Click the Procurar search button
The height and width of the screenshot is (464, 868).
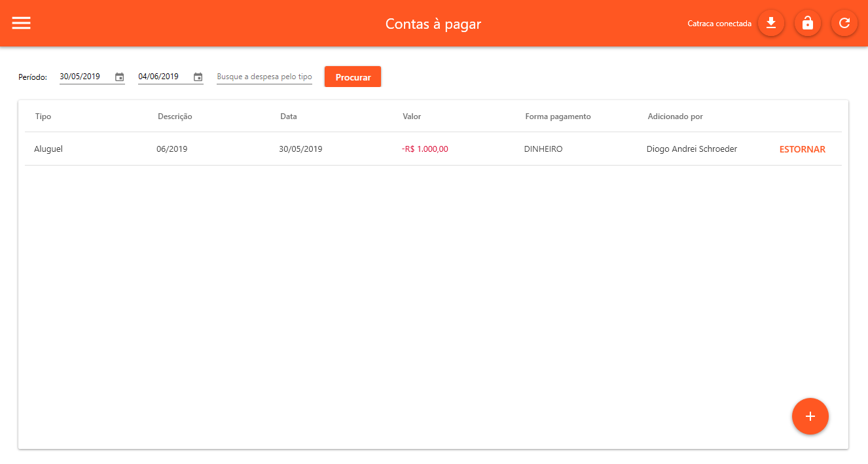click(x=353, y=77)
